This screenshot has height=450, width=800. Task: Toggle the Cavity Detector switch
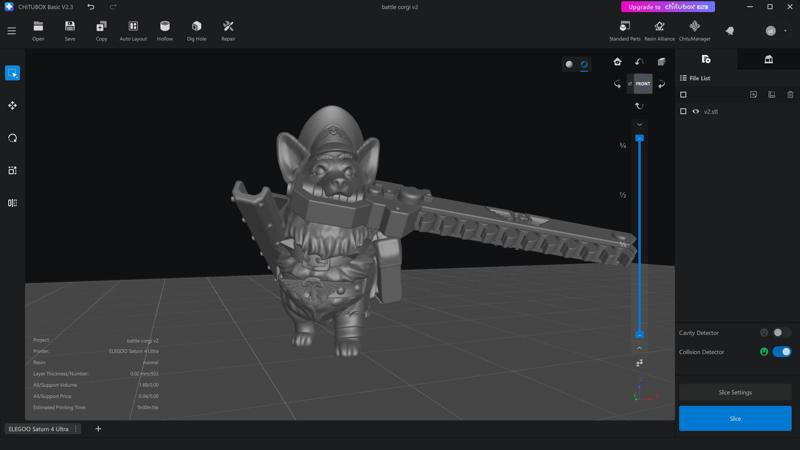(x=781, y=333)
